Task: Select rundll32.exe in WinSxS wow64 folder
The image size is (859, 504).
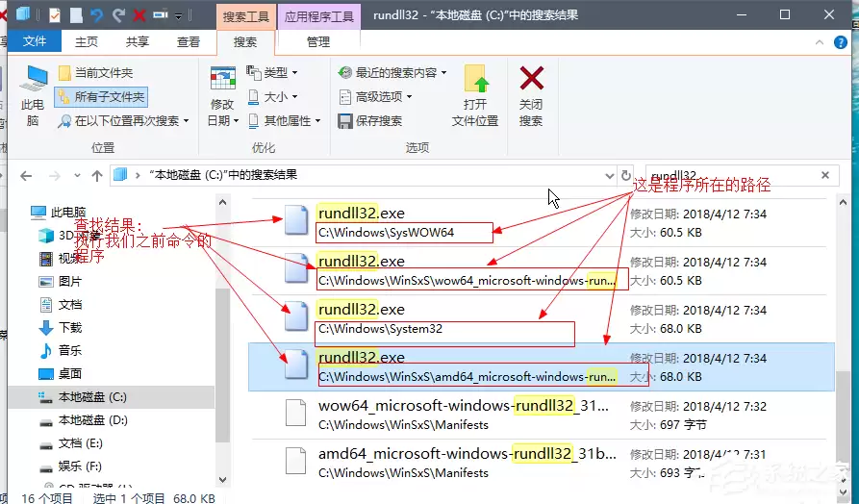Action: pos(542,270)
